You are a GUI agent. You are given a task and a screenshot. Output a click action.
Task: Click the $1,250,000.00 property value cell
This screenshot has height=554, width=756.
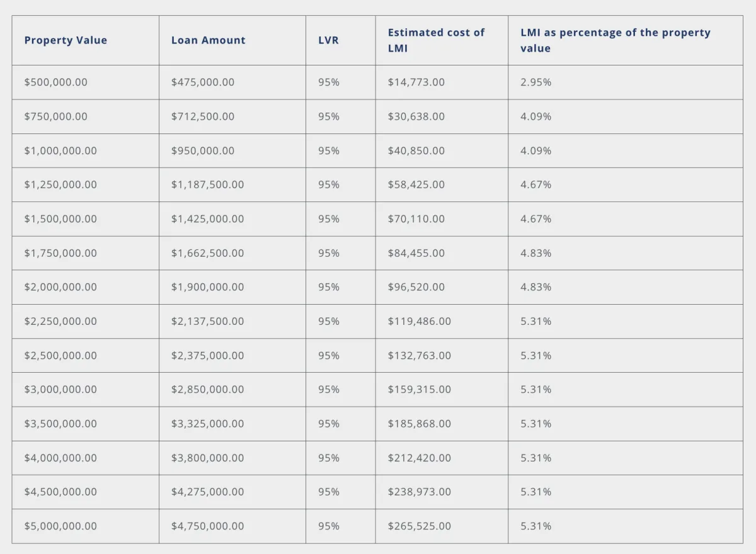tap(60, 185)
